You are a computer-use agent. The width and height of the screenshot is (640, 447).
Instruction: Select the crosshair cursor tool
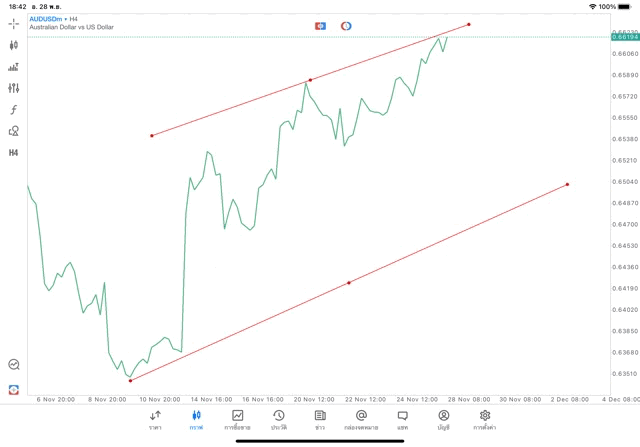coord(14,23)
